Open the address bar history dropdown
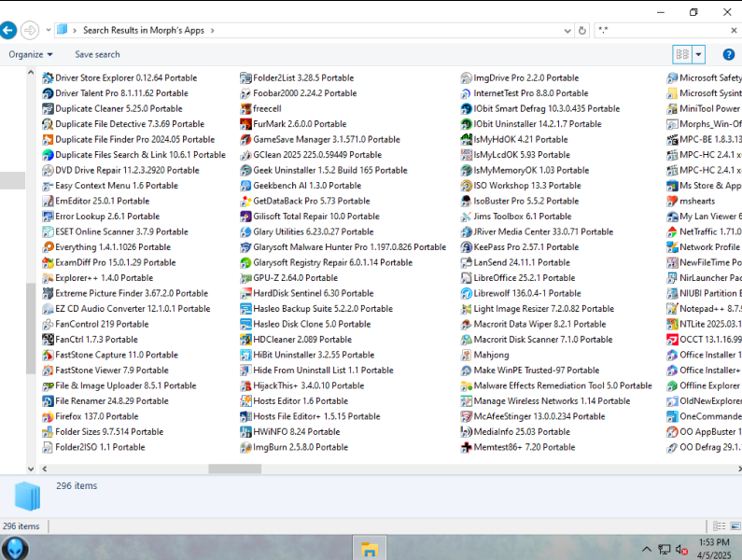 (567, 31)
